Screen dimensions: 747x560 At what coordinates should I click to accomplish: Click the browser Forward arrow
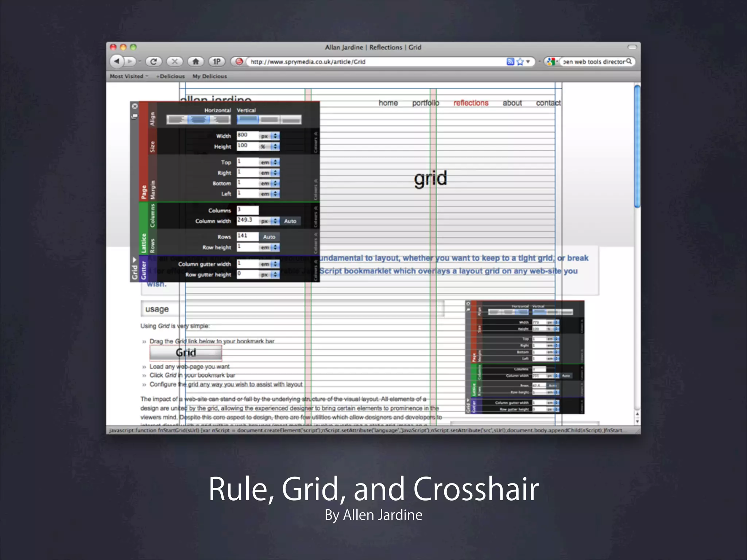129,61
